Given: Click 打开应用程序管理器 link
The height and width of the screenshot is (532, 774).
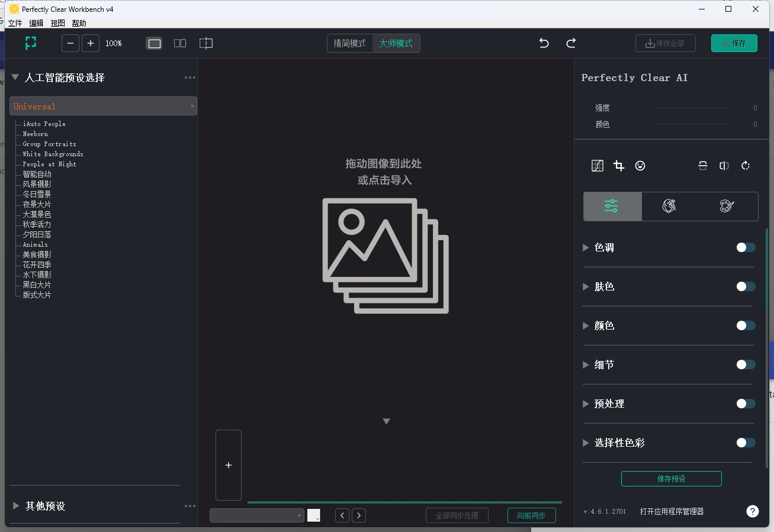Looking at the screenshot, I should click(672, 511).
